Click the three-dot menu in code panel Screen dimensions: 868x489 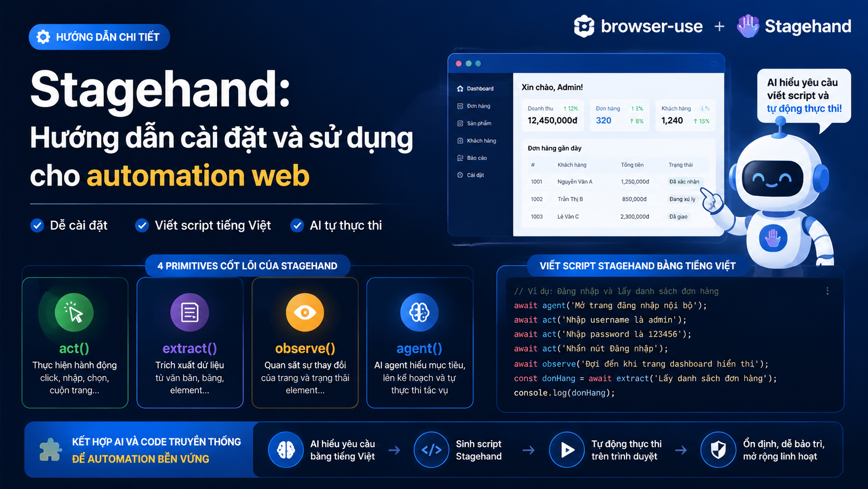pos(828,291)
